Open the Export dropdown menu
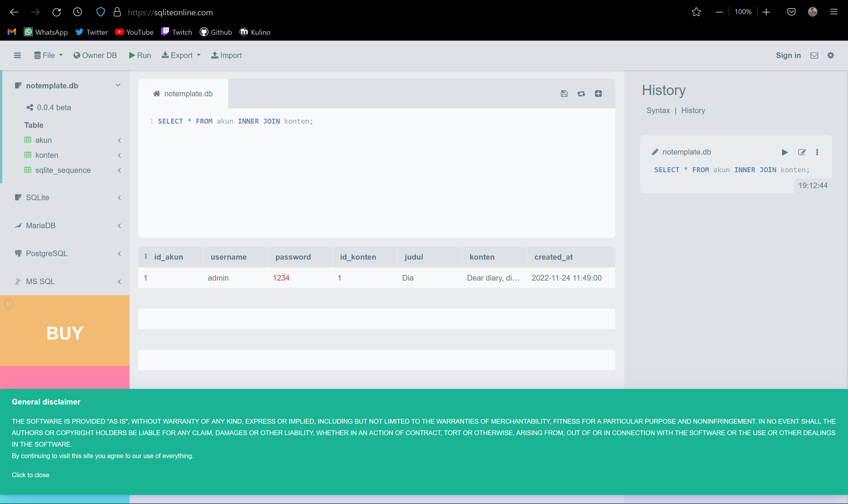The width and height of the screenshot is (848, 504). pos(181,55)
